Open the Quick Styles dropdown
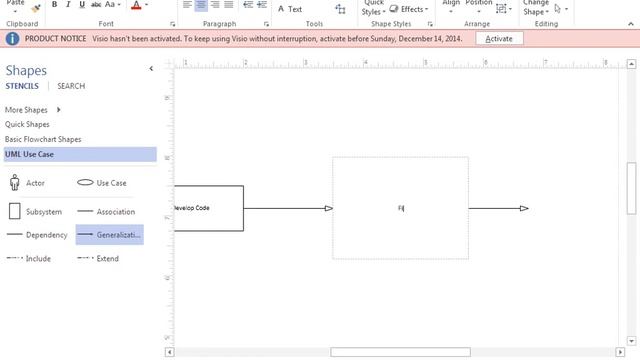The height and width of the screenshot is (360, 640). (373, 7)
